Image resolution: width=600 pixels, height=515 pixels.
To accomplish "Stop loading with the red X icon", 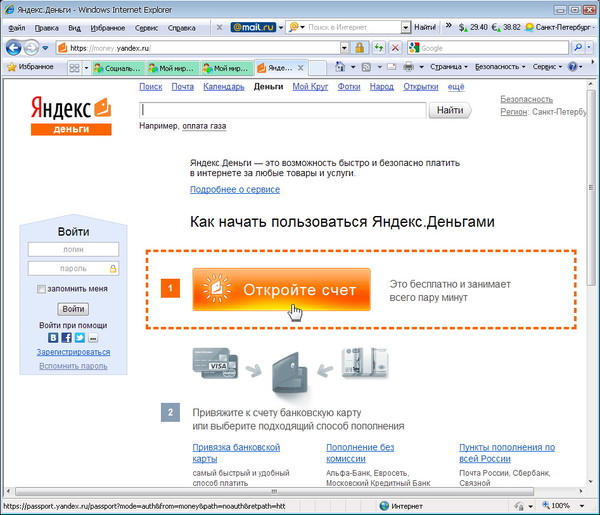I will (x=395, y=48).
